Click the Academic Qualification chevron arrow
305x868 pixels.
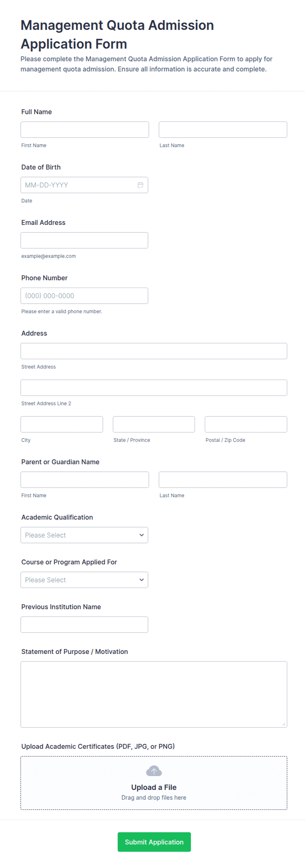click(x=141, y=535)
